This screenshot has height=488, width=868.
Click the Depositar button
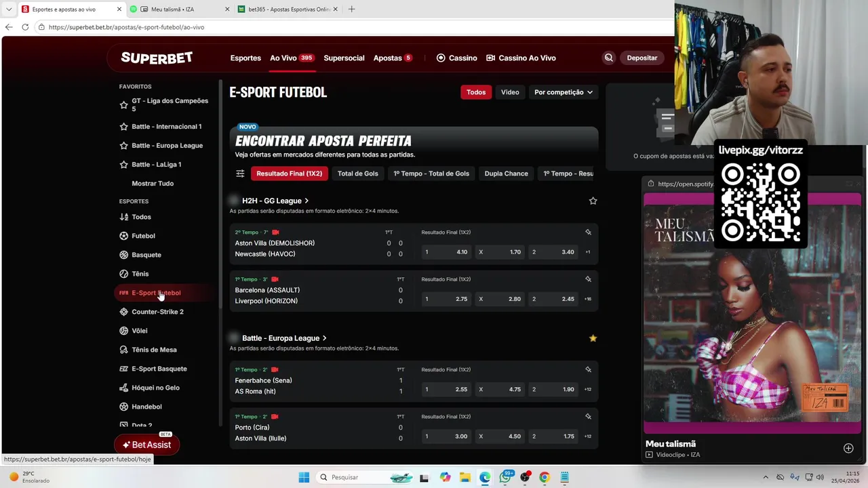coord(642,58)
